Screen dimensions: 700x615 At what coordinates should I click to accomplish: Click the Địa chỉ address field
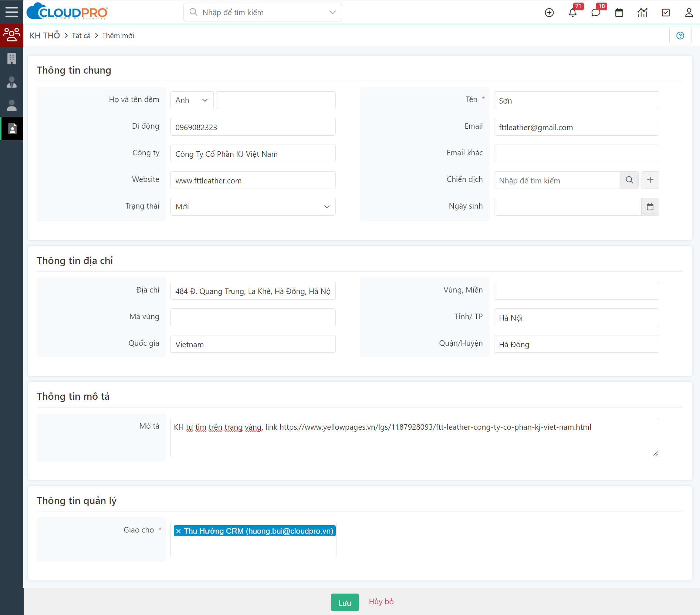coord(253,291)
